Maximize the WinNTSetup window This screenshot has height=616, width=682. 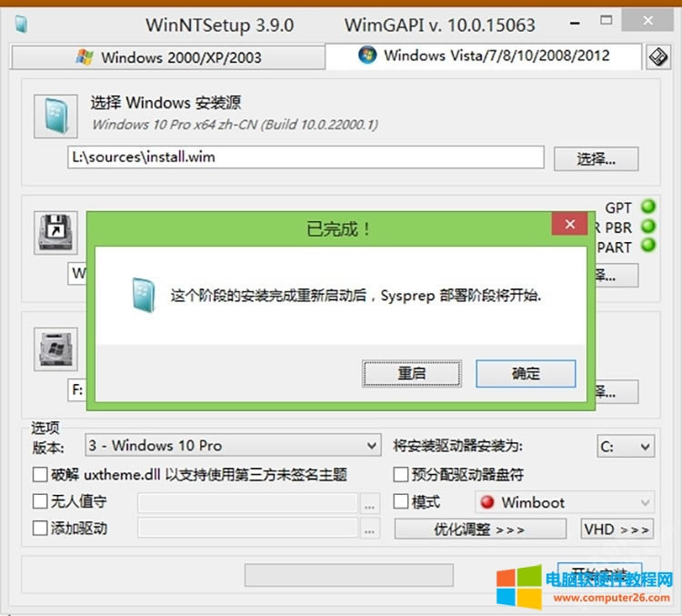point(606,20)
